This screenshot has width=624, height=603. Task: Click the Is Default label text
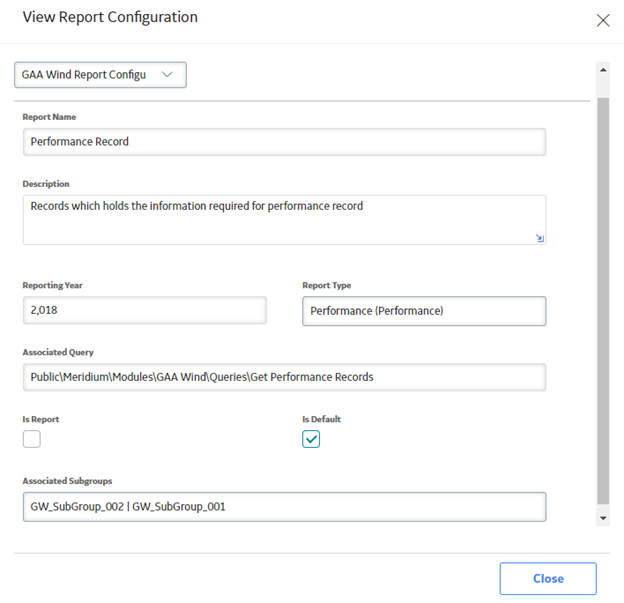tap(321, 419)
